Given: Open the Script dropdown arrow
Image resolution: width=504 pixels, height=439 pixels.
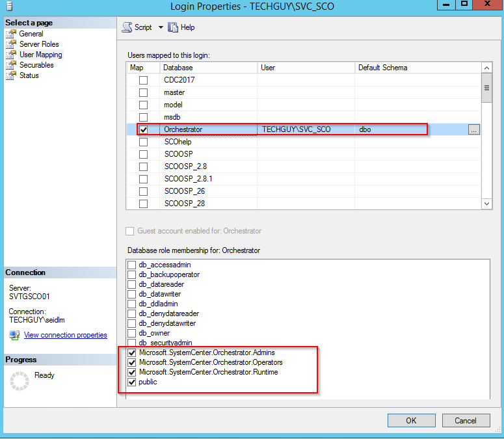Looking at the screenshot, I should 161,27.
